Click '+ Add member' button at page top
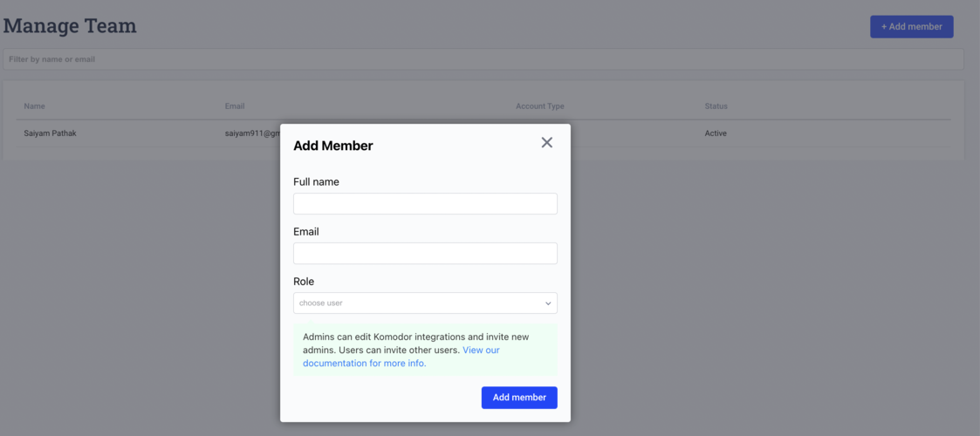 pyautogui.click(x=912, y=27)
